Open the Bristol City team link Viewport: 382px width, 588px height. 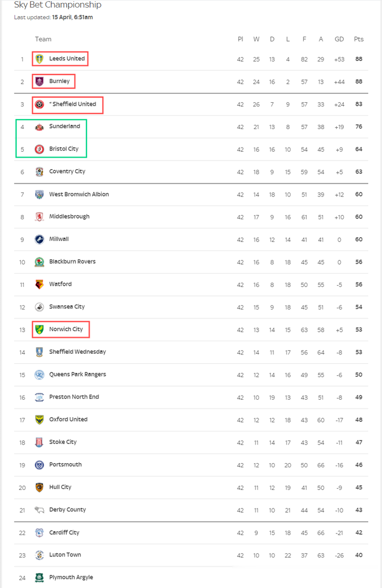tap(64, 149)
